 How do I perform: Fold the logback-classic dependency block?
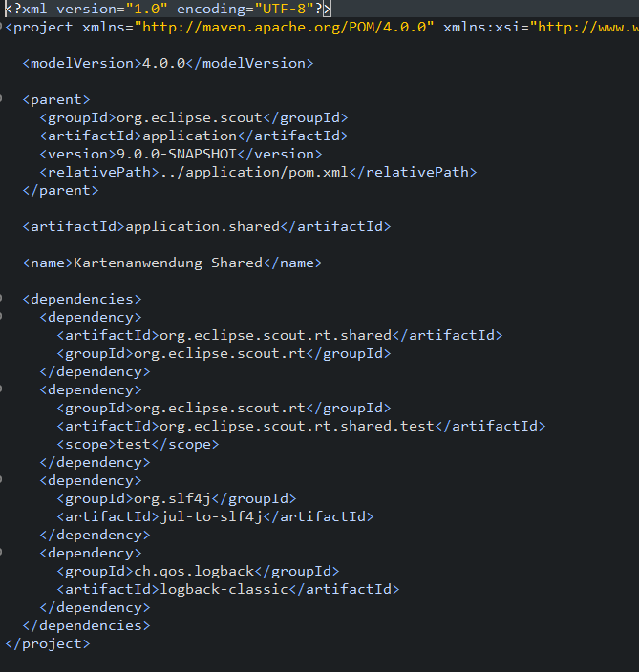click(1, 553)
